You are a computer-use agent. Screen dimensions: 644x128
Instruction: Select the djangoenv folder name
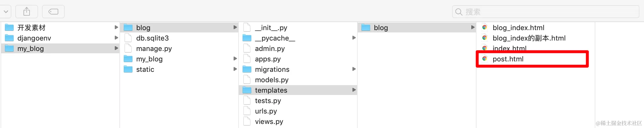(x=34, y=38)
